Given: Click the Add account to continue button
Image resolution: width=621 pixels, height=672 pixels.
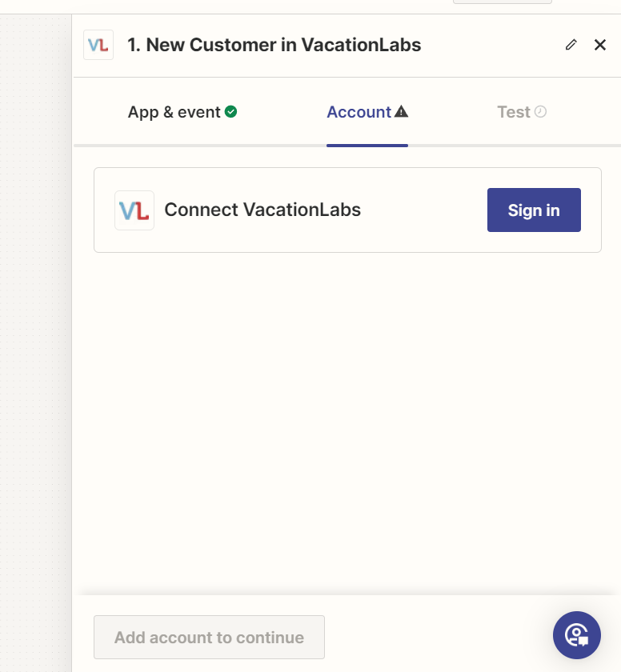Looking at the screenshot, I should 209,638.
